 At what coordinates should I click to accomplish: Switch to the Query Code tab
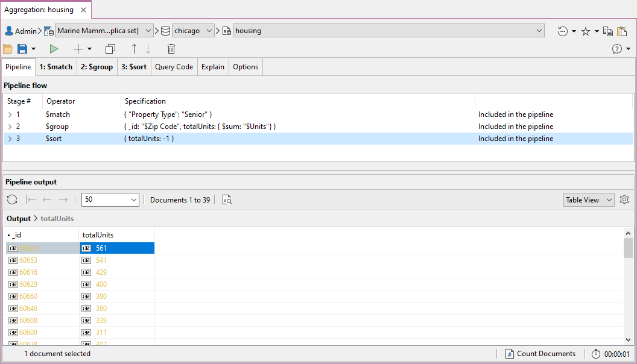point(174,67)
